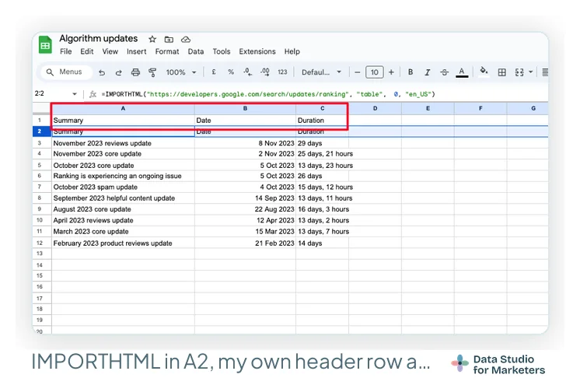580x392 pixels.
Task: Format as percent
Action: point(231,72)
